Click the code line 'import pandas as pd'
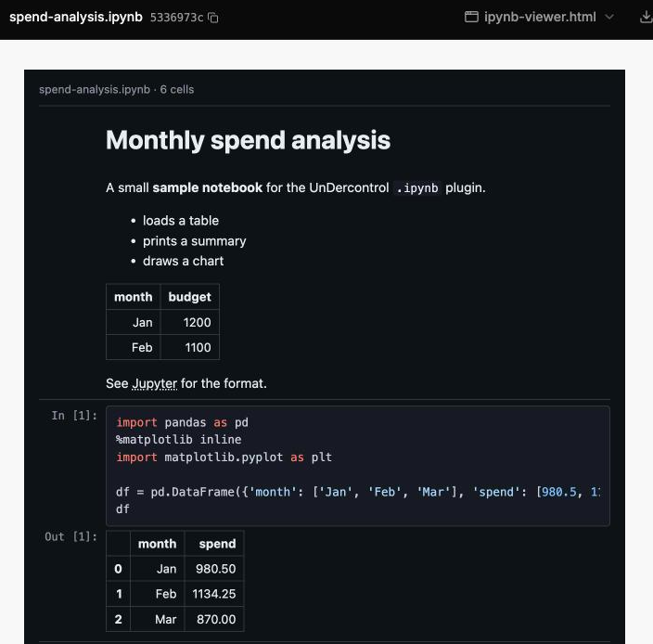Viewport: 653px width, 644px height. [182, 422]
